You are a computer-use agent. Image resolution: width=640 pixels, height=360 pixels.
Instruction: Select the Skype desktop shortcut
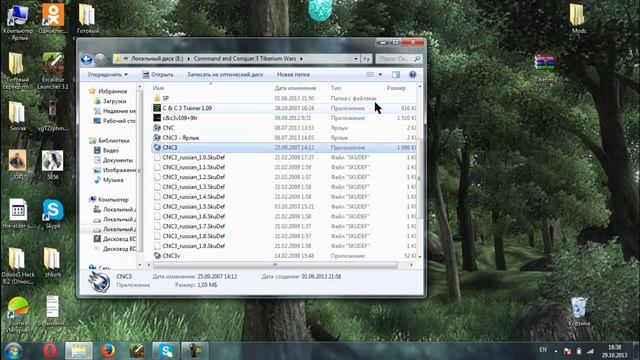tap(53, 213)
